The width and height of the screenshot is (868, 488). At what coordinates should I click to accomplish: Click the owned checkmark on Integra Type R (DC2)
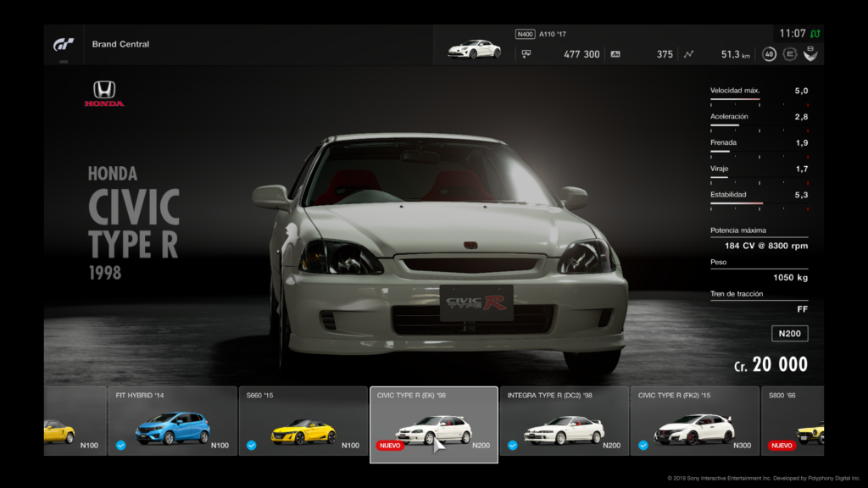[x=513, y=446]
